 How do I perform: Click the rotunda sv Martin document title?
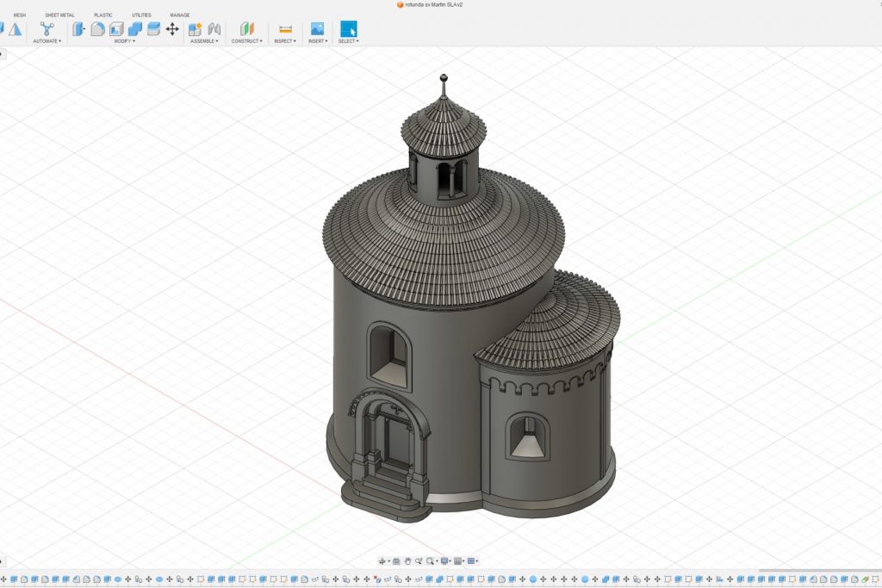pos(433,4)
